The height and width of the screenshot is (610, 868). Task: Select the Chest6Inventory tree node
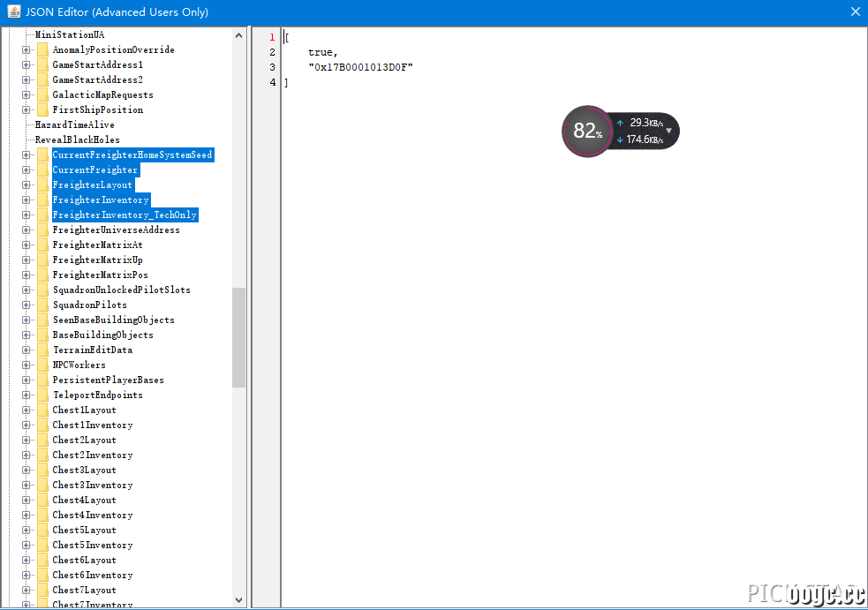point(93,575)
